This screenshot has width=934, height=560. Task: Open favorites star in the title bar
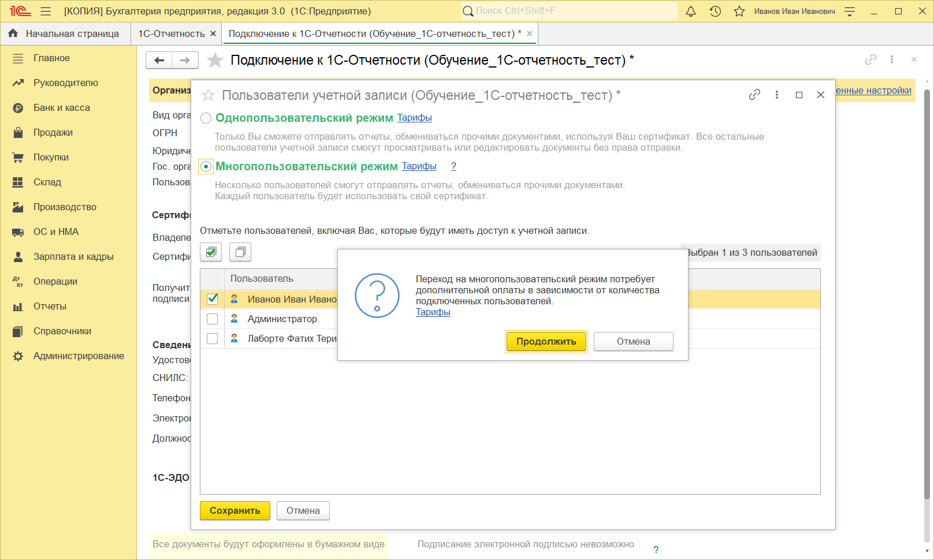tap(739, 11)
